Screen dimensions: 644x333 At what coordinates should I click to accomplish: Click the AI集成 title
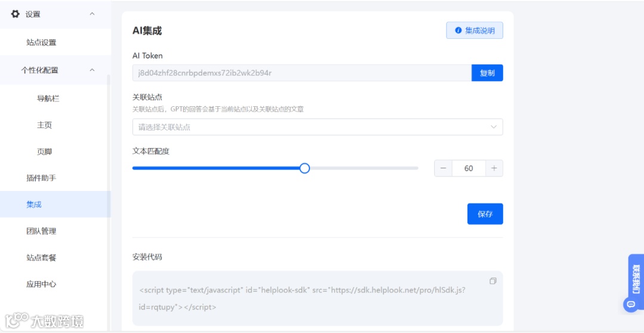(x=147, y=30)
